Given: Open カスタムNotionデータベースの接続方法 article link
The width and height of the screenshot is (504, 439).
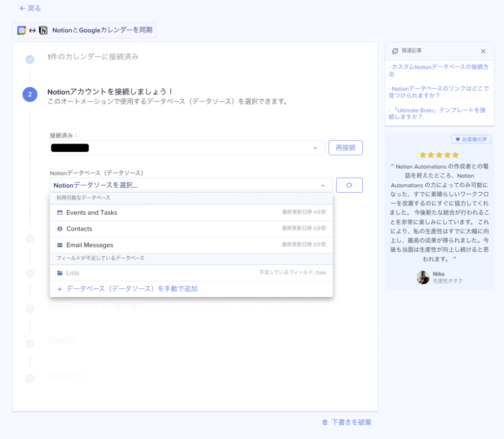Looking at the screenshot, I should click(439, 70).
